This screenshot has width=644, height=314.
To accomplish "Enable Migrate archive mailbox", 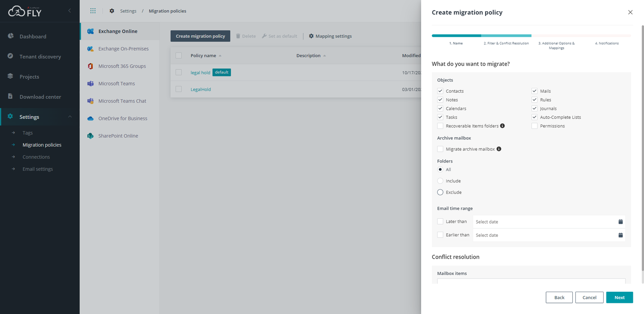I will [x=440, y=148].
